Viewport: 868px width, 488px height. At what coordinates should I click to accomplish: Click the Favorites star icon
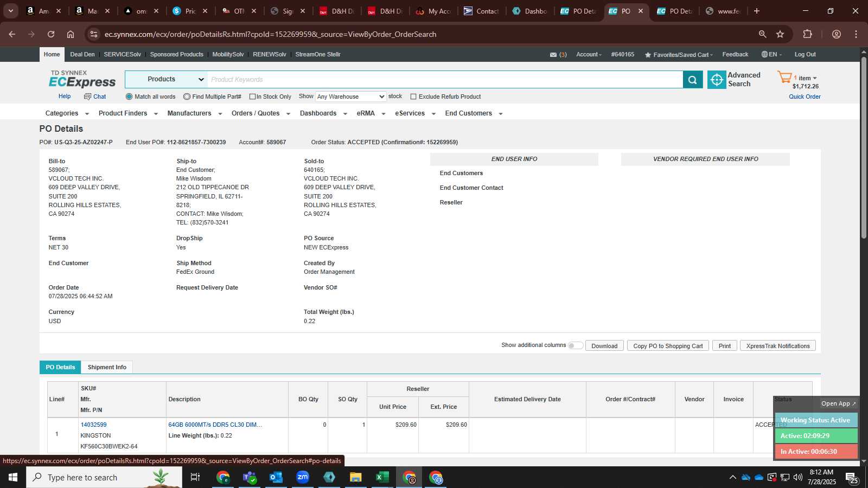[x=648, y=55]
